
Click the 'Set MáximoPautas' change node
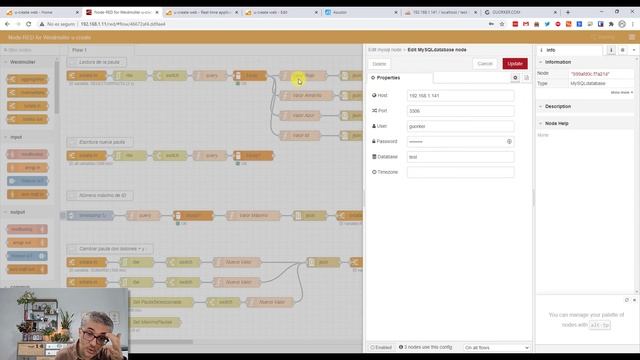click(154, 322)
